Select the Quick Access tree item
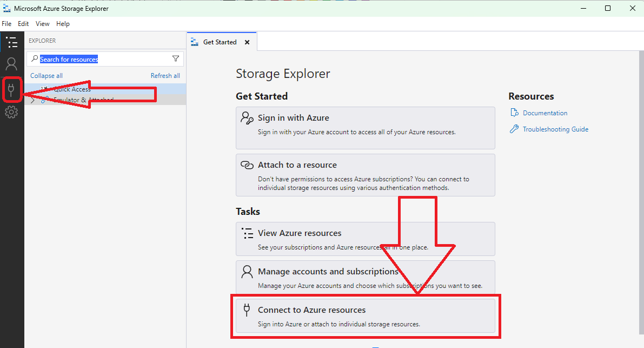 105,89
